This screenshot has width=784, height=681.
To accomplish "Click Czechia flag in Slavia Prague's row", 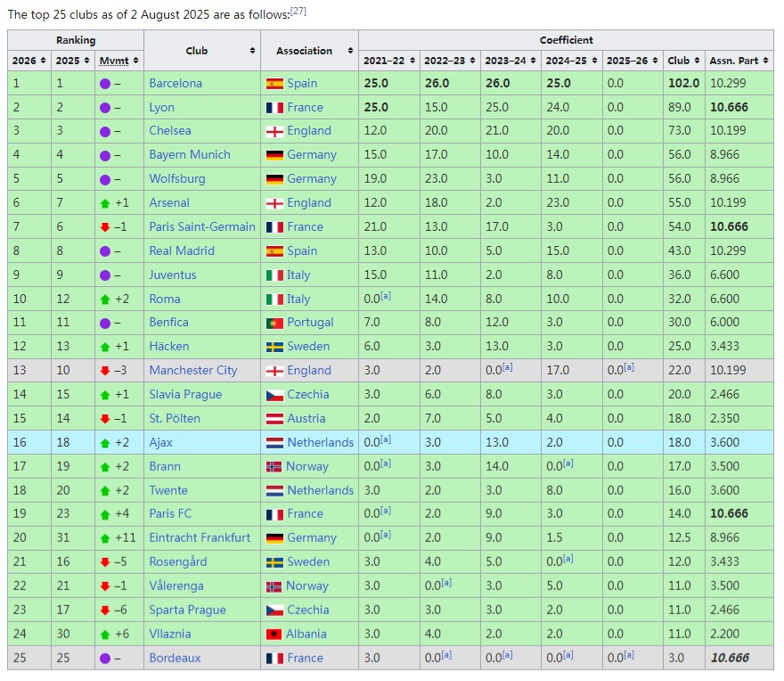I will coord(274,395).
